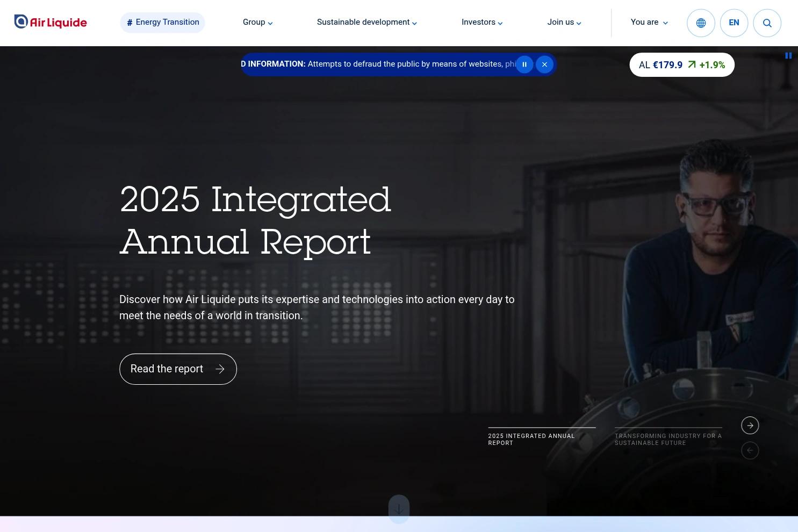Go to the next carousel slide
Screen dimensions: 798x532
click(x=750, y=426)
